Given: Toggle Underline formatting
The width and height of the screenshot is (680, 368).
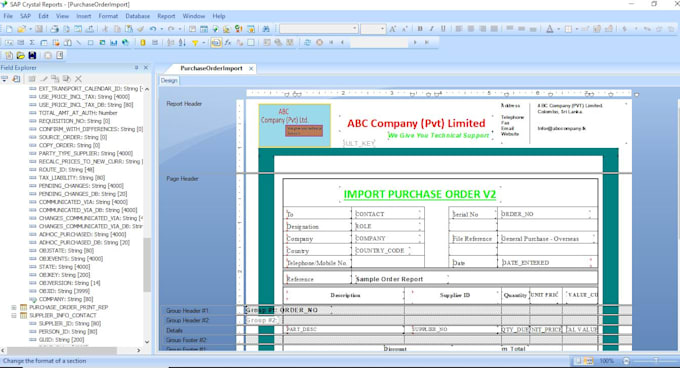Looking at the screenshot, I should pyautogui.click(x=443, y=29).
